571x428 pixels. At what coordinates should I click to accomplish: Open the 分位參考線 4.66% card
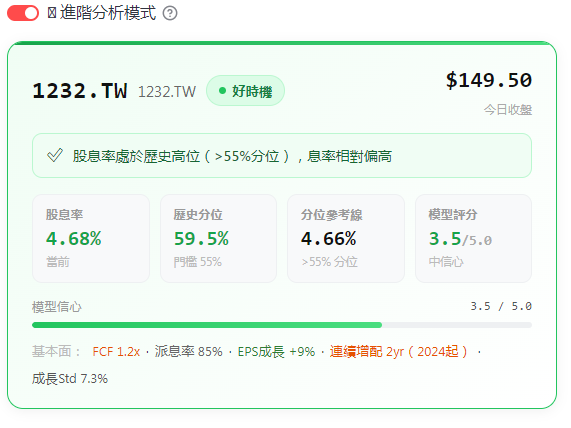click(x=346, y=238)
